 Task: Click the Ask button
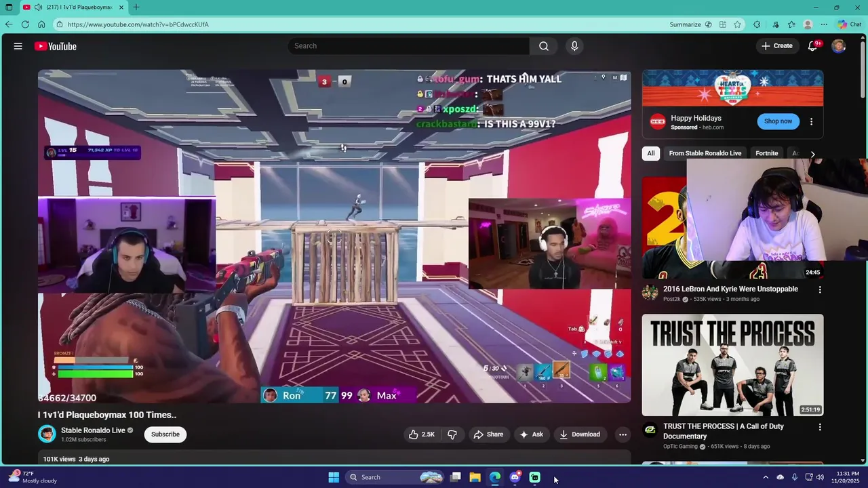[x=531, y=434]
